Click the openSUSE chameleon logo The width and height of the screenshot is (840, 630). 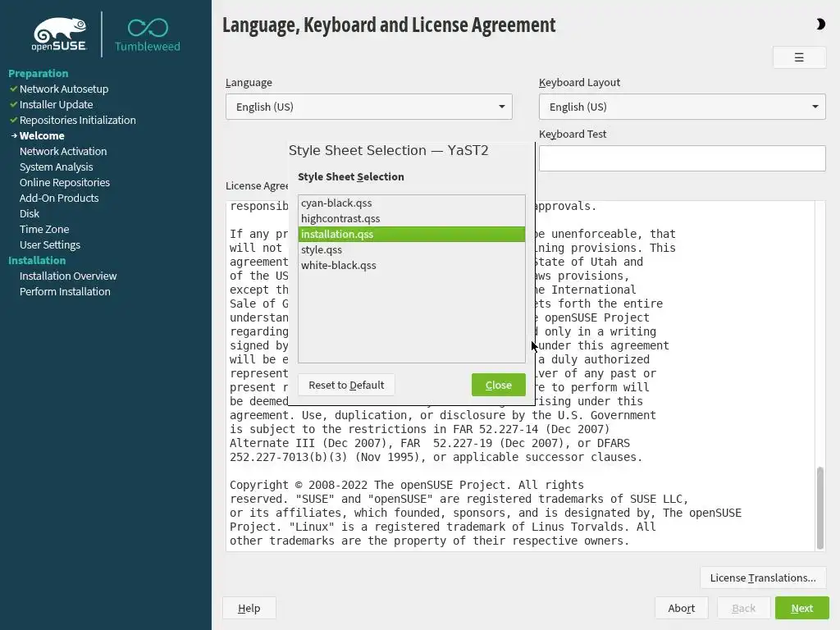[x=59, y=34]
